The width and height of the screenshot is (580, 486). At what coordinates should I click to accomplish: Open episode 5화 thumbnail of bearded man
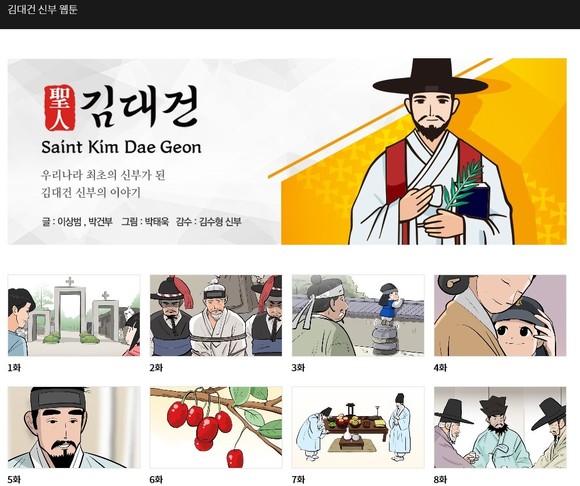pyautogui.click(x=74, y=428)
